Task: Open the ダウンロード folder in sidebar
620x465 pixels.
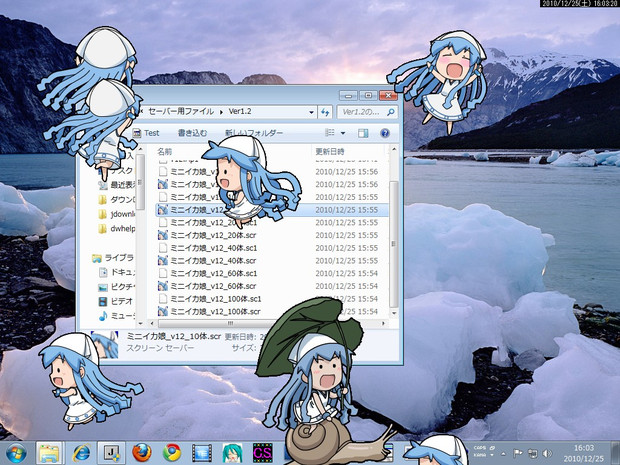Action: 117,200
